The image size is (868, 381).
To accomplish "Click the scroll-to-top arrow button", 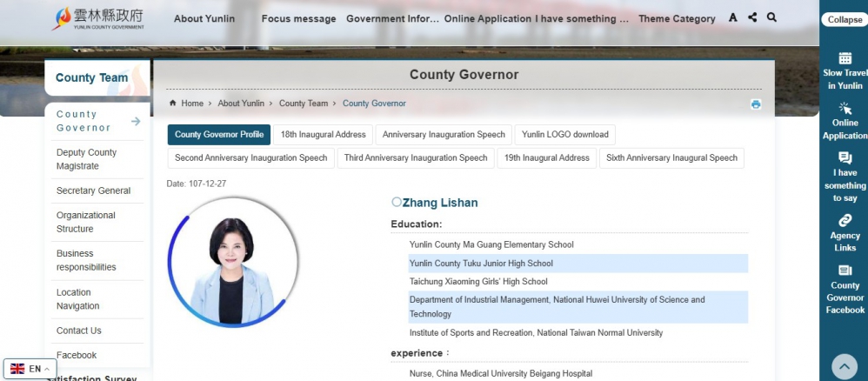I will click(845, 366).
